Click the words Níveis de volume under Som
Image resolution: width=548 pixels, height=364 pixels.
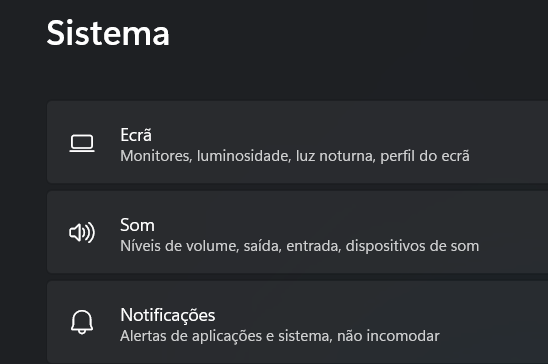(x=179, y=246)
